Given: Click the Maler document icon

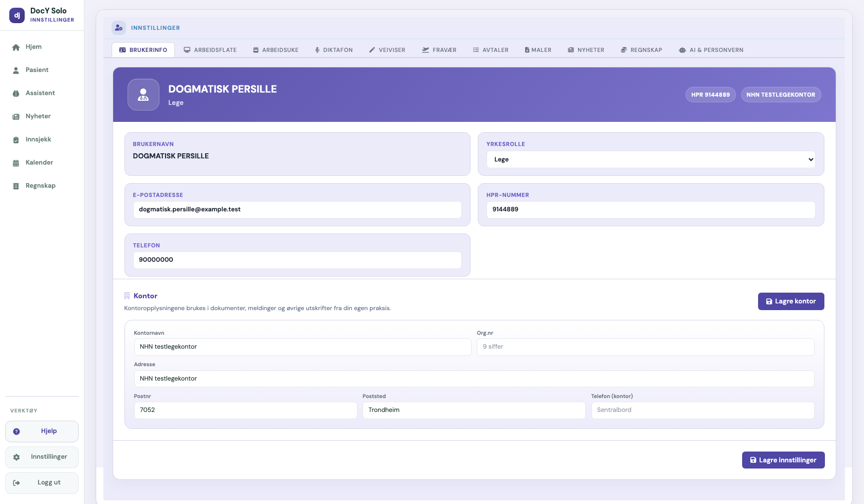Looking at the screenshot, I should (527, 50).
